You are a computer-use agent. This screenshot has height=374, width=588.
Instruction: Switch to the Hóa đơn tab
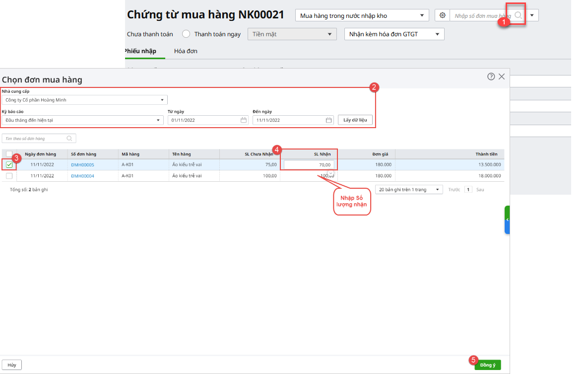(x=186, y=51)
